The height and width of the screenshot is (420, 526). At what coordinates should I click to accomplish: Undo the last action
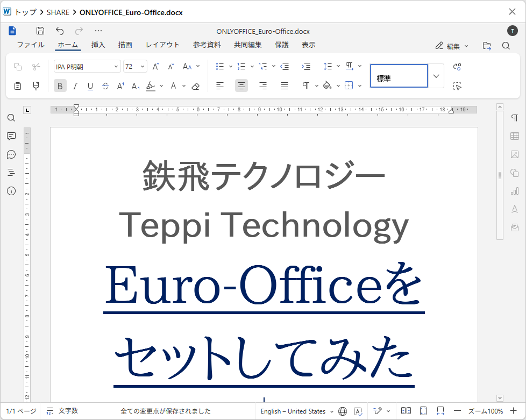[x=60, y=31]
